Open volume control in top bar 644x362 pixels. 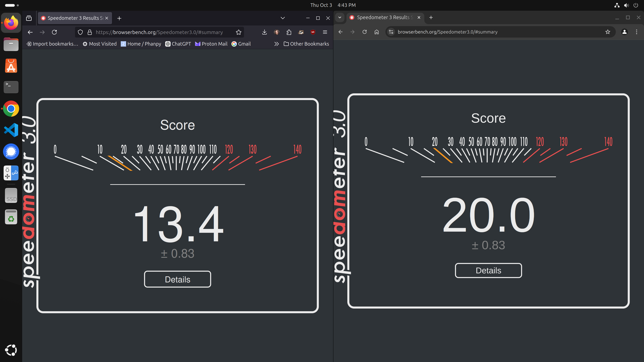point(626,5)
